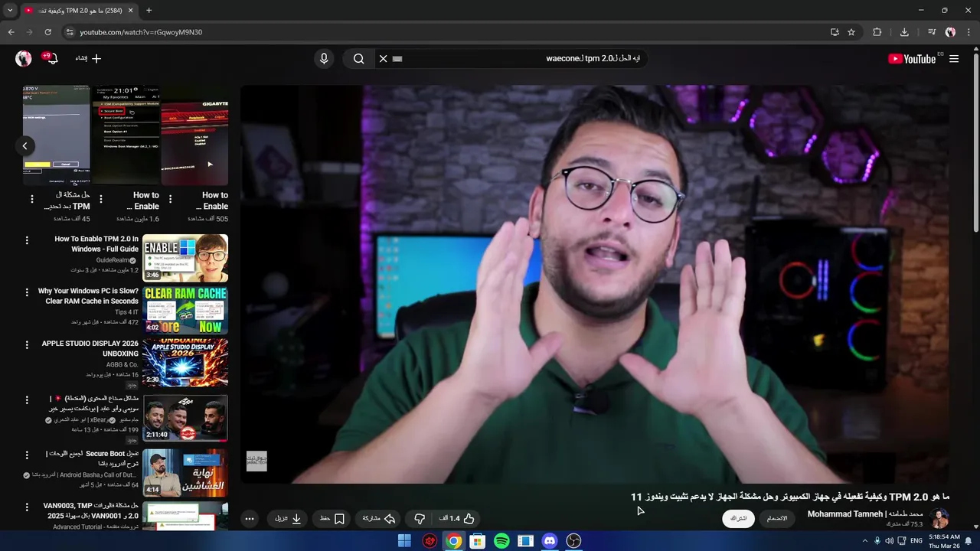Click the video player area
The height and width of the screenshot is (551, 980).
595,284
